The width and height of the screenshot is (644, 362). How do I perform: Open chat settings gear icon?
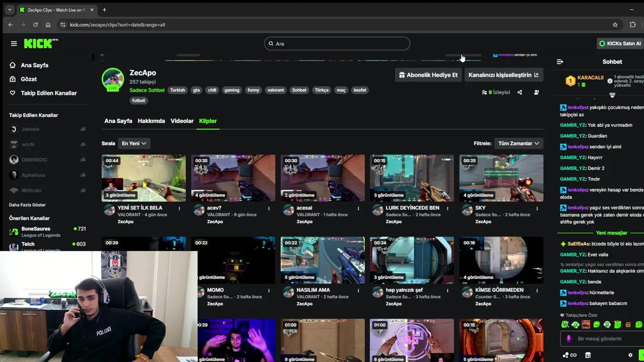(630, 355)
